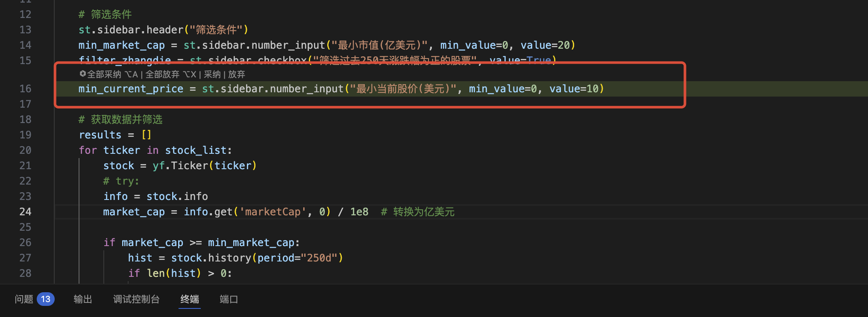Click the # try: comment line
Image resolution: width=868 pixels, height=317 pixels.
click(121, 181)
